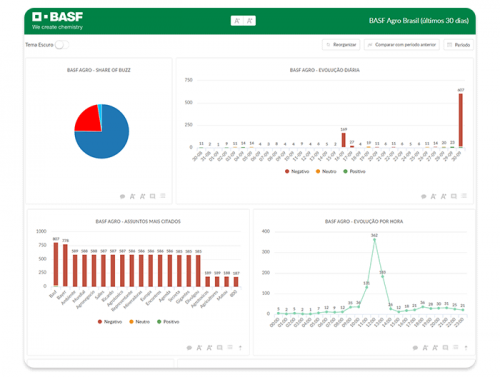Click the up arrow on Assuntos Mais Citados panel

pos(240,348)
